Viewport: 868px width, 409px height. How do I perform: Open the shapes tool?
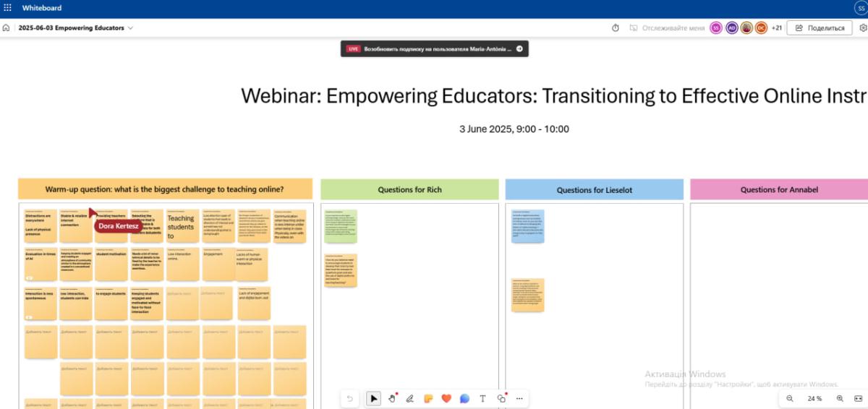click(501, 398)
